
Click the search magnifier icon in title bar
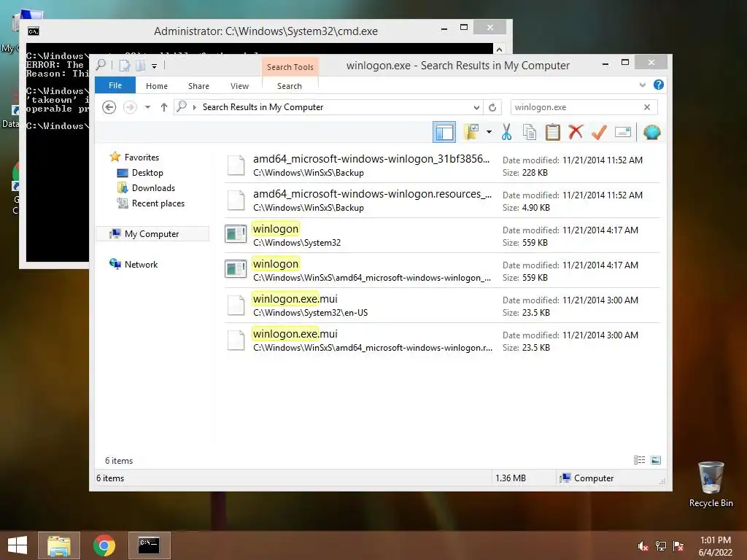(101, 65)
